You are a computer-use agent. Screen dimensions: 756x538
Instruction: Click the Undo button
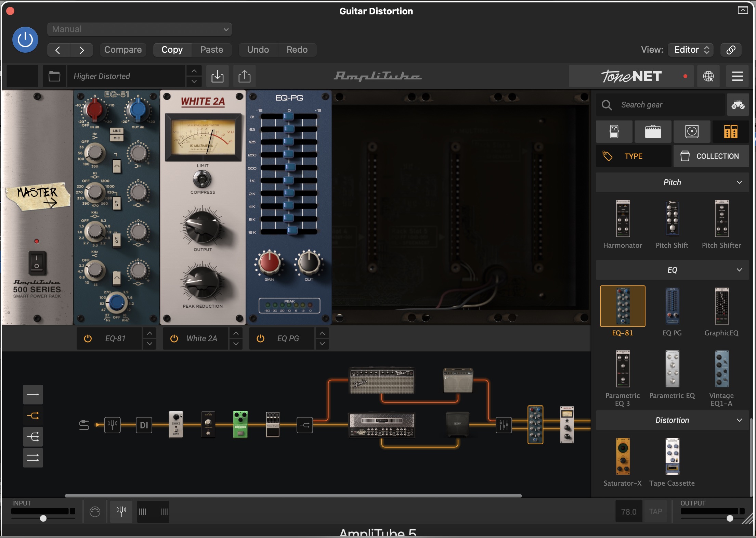[x=258, y=50]
